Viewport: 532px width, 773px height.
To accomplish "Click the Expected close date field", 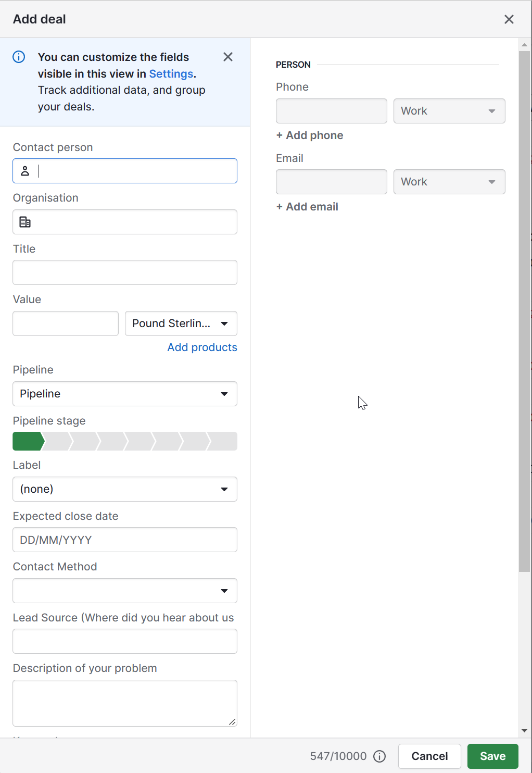I will pyautogui.click(x=124, y=540).
